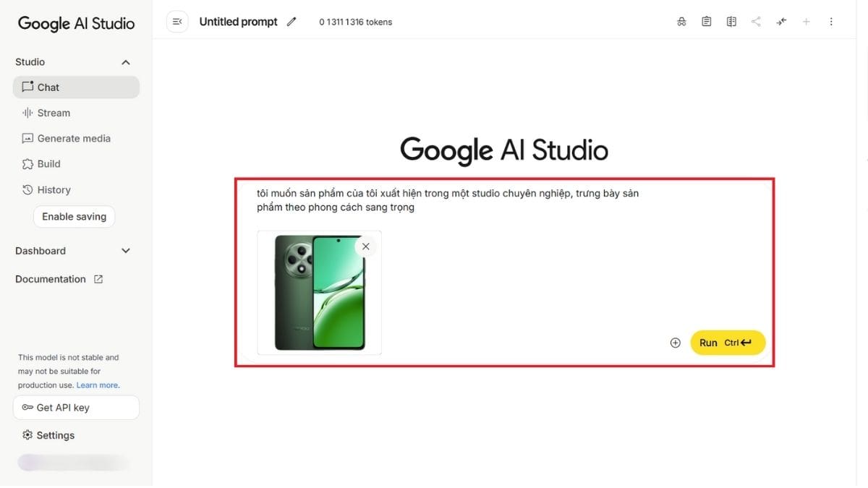Click the Google AI Studio logo in sidebar
Viewport: 868px width, 488px height.
[76, 23]
